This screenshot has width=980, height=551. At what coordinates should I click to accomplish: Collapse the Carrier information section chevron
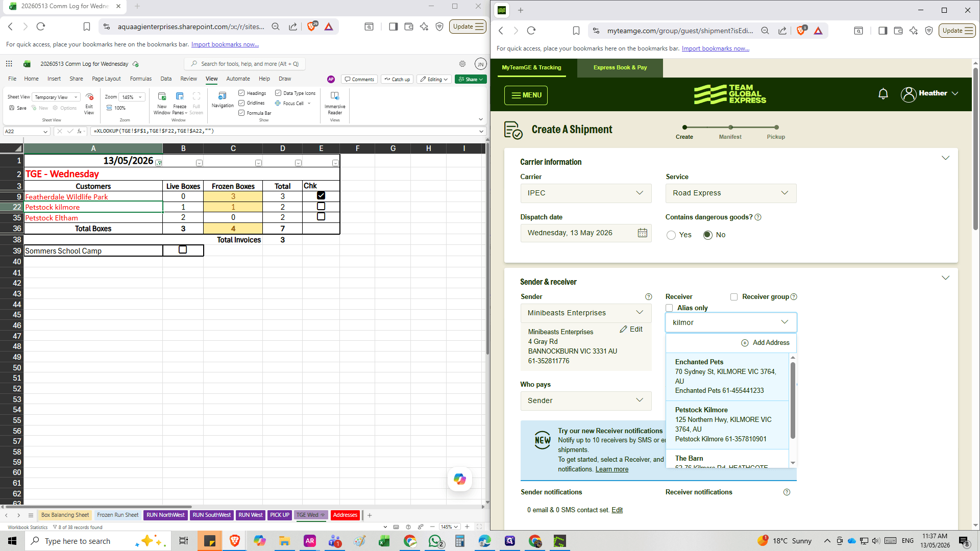click(x=945, y=158)
